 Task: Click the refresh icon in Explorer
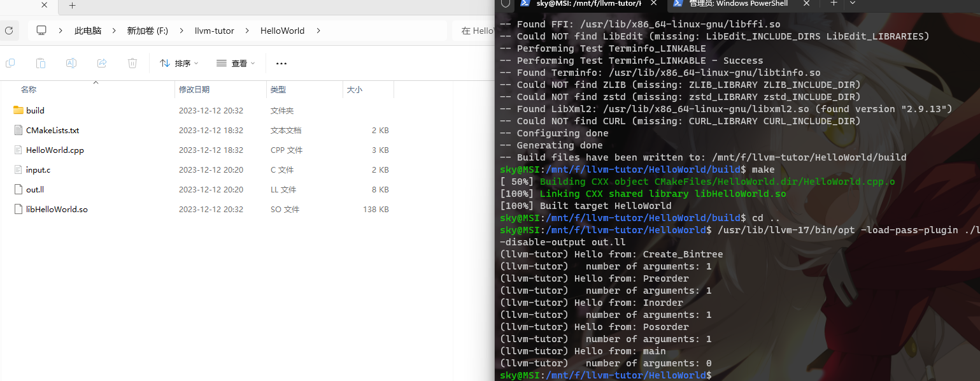[x=8, y=31]
